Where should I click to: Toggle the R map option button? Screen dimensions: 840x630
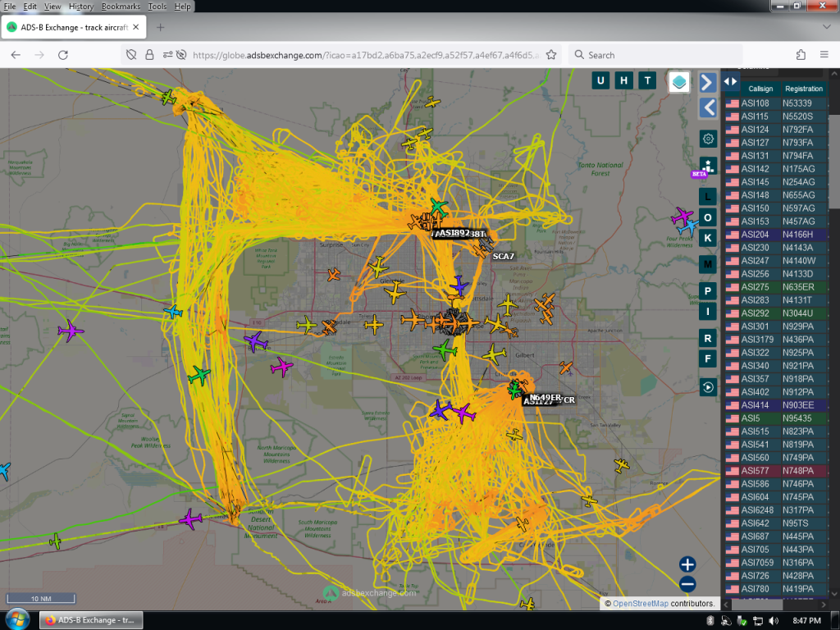(708, 338)
